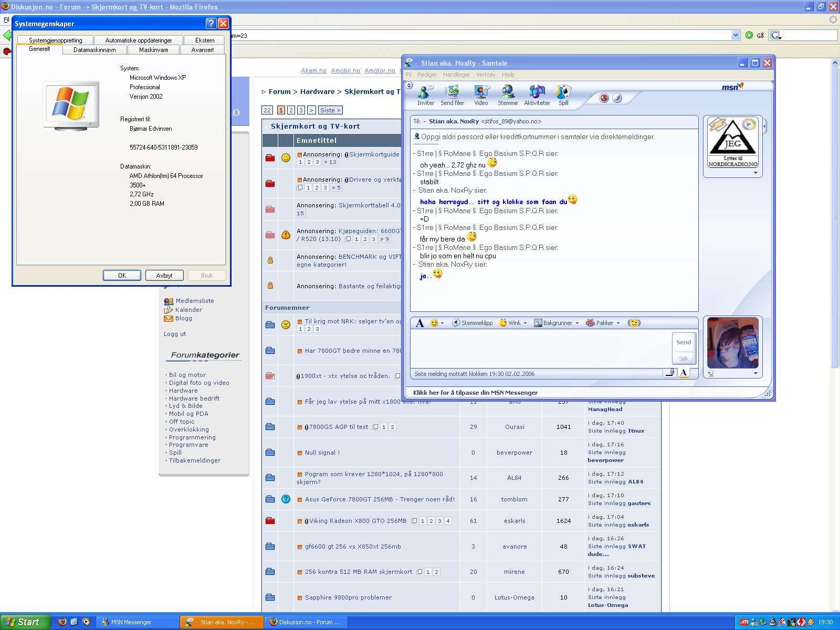The height and width of the screenshot is (630, 840).
Task: Open Firefox from the quick launch bar
Action: pyautogui.click(x=62, y=622)
